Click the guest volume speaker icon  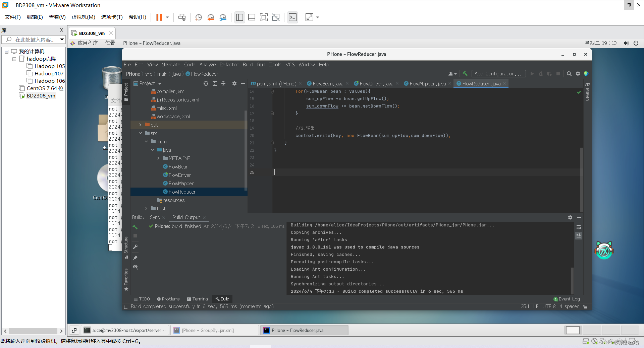[626, 43]
